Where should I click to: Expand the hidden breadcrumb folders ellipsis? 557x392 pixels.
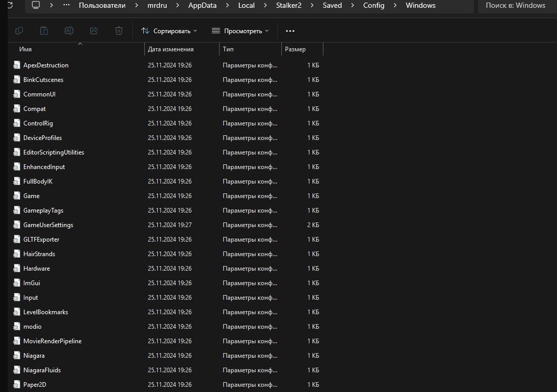pos(66,5)
